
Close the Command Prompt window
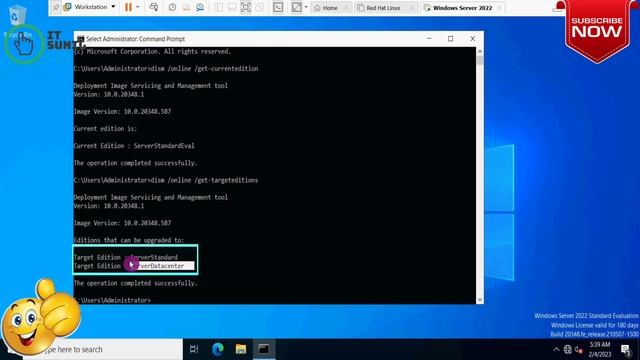point(472,38)
